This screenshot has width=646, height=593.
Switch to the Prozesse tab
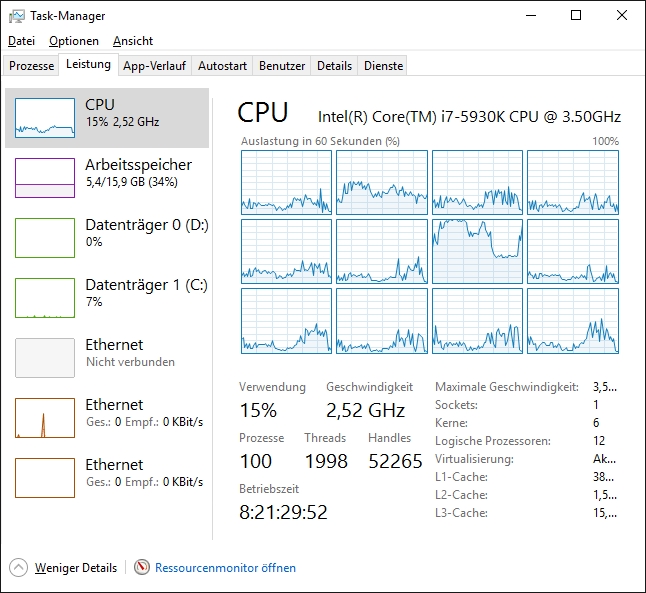(x=31, y=66)
